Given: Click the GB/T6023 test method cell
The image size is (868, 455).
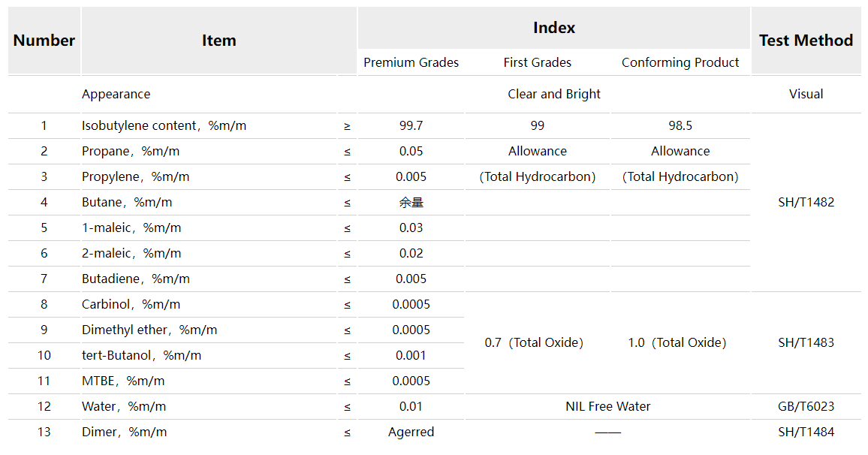Looking at the screenshot, I should [806, 406].
